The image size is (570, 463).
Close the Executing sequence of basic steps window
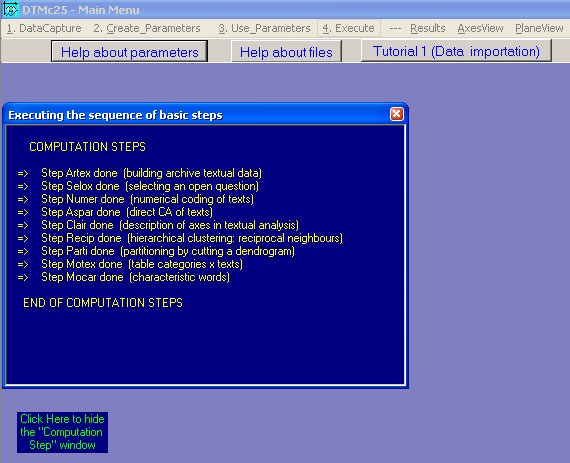pyautogui.click(x=397, y=114)
